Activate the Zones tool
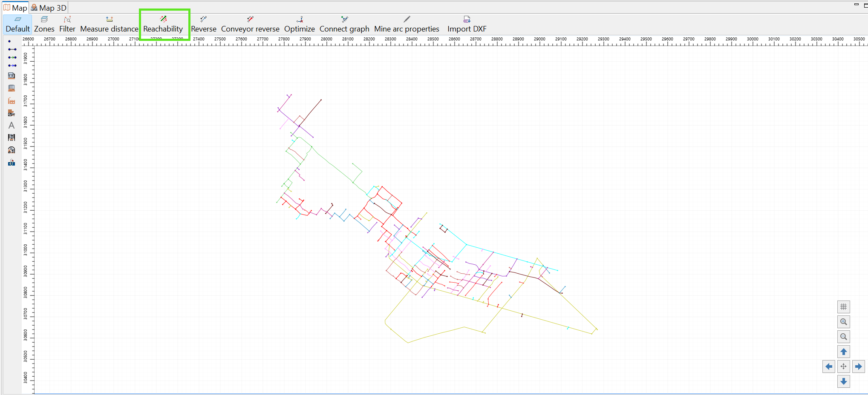The width and height of the screenshot is (868, 395). coord(44,24)
